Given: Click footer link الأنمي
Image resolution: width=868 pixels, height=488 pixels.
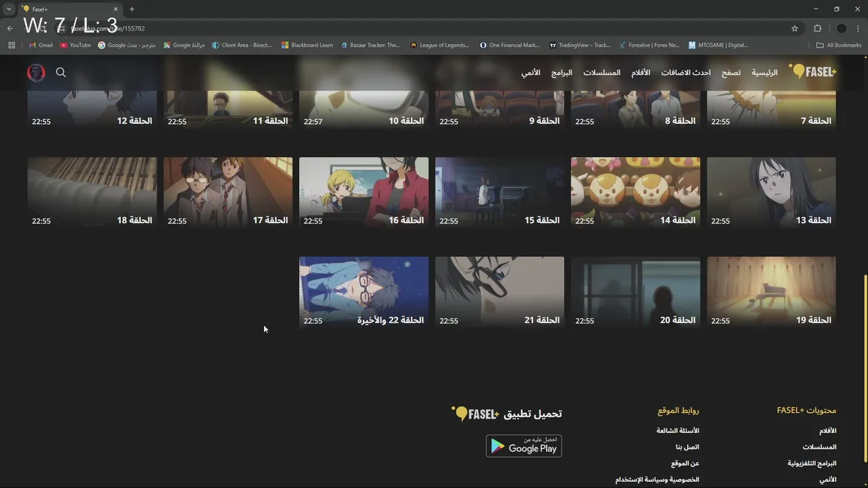Looking at the screenshot, I should tap(828, 480).
